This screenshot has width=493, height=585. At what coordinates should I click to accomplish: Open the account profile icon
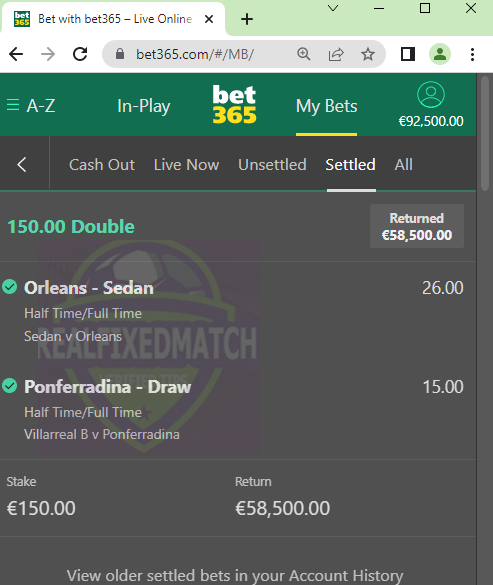tap(431, 95)
